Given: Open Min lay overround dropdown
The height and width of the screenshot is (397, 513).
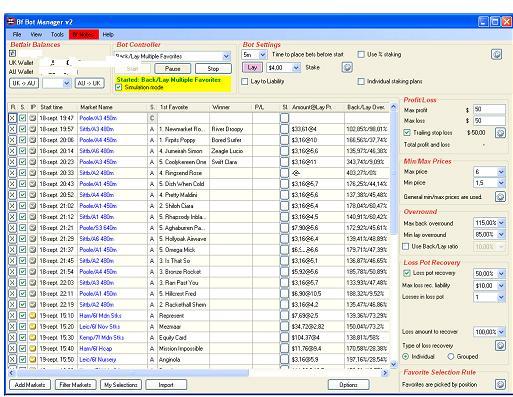Looking at the screenshot, I should pyautogui.click(x=501, y=235).
